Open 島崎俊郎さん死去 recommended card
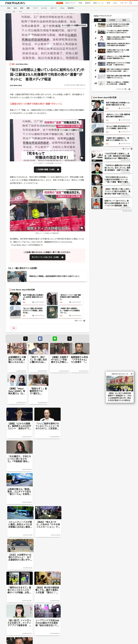The width and height of the screenshot is (138, 644). (x=80, y=358)
